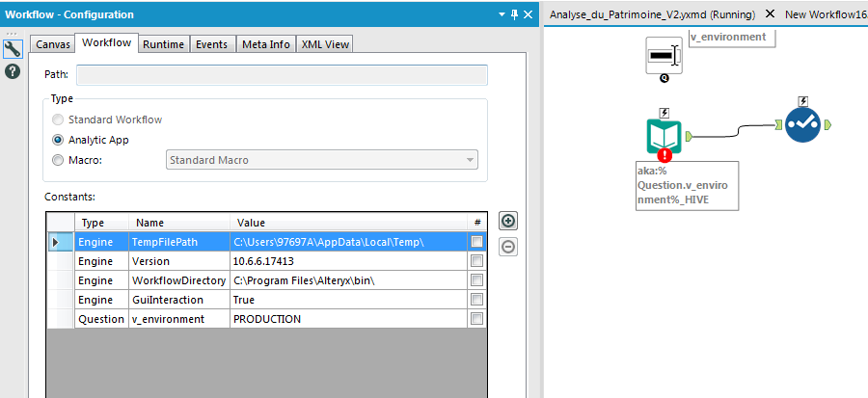Image resolution: width=868 pixels, height=398 pixels.
Task: Select the value C:\Program Files\Alteryx\bin\
Action: 349,280
